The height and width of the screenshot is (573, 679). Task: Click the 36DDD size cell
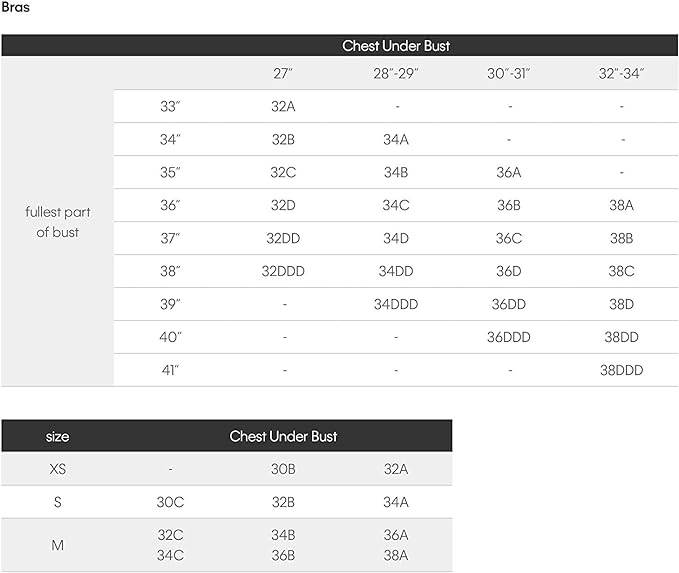(509, 337)
